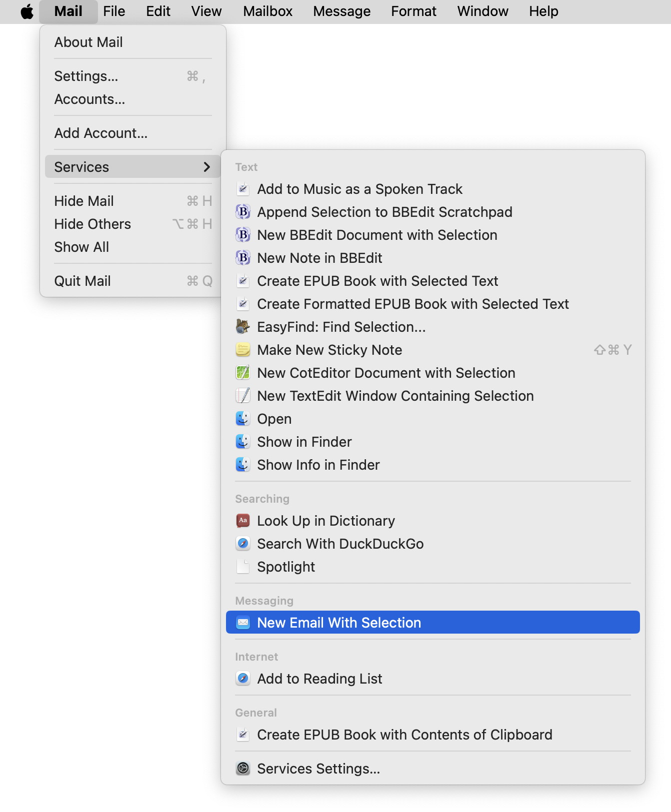
Task: Open the Apple logo menu
Action: 27,11
